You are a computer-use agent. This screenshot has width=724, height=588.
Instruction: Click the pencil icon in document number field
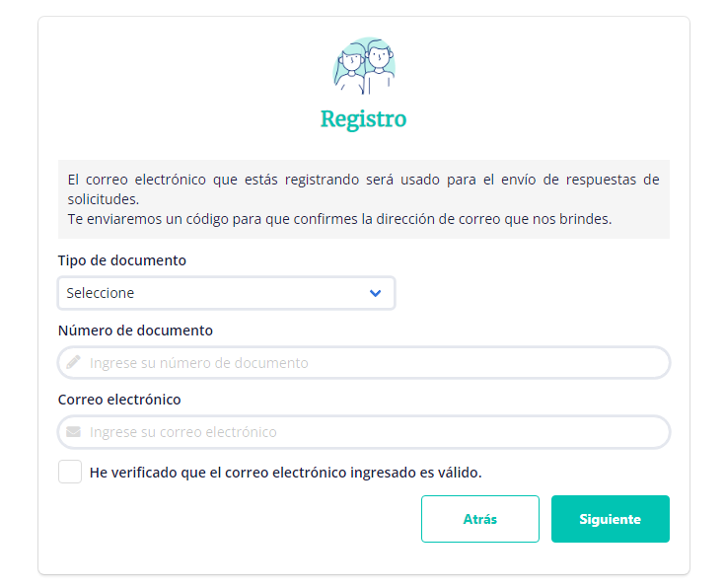[x=73, y=362]
